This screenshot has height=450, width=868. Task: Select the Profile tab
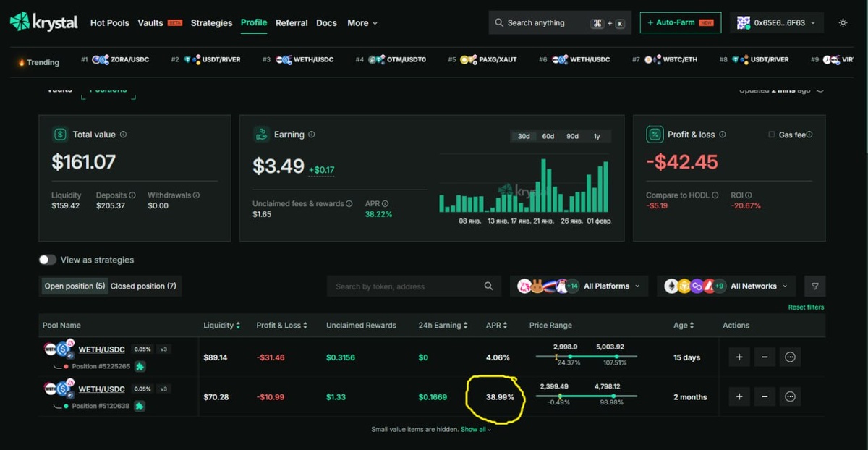tap(254, 22)
